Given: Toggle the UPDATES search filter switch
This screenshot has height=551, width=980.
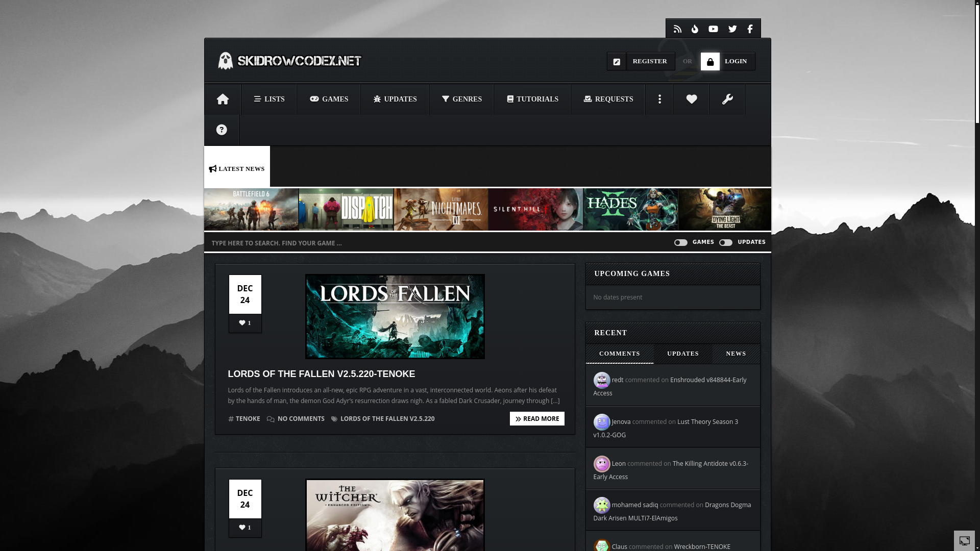Looking at the screenshot, I should (725, 242).
